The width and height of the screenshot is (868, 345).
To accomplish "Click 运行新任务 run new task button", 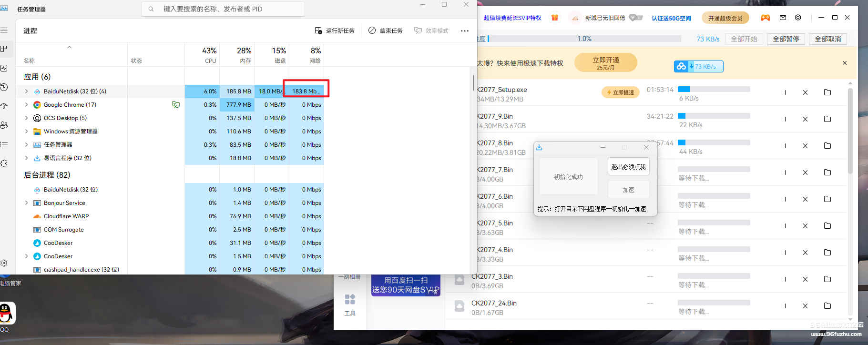I will click(x=335, y=30).
